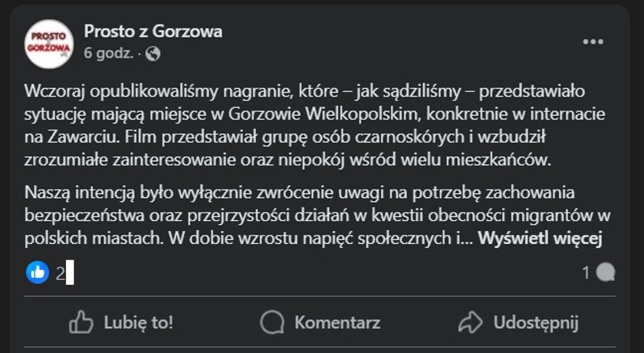Open the Prosto z Gorzowa page name link
Viewport: 644px width, 353px height.
(x=153, y=31)
